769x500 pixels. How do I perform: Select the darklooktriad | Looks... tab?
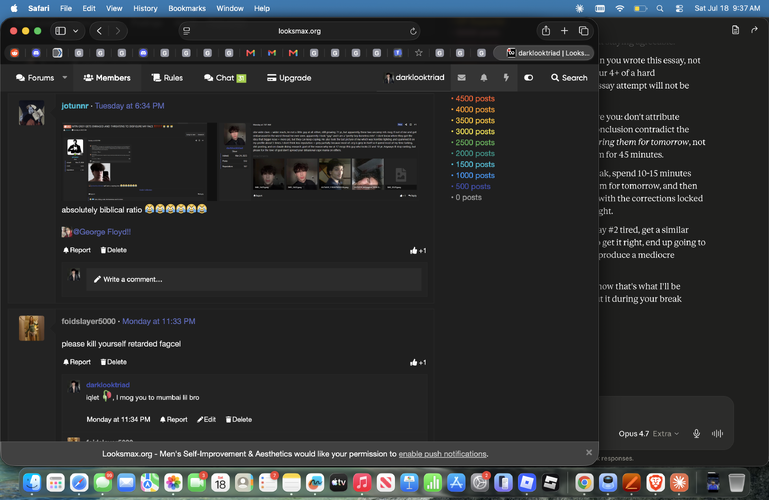(x=543, y=53)
